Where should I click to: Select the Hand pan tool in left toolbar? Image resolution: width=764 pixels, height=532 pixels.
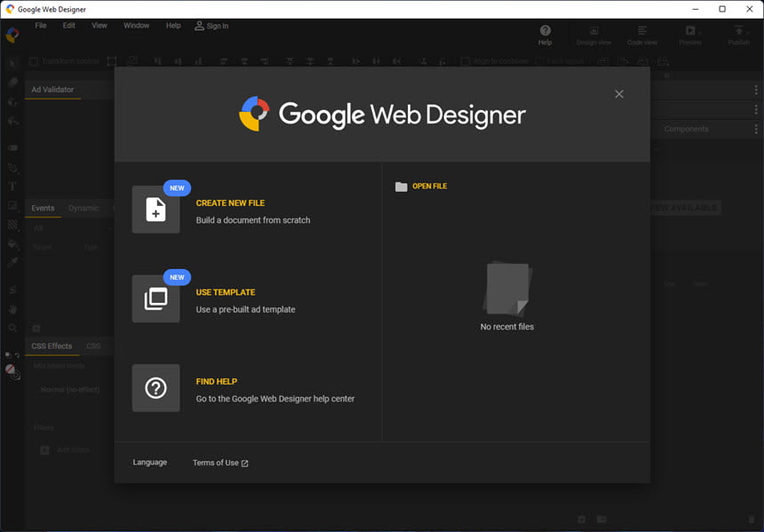point(12,309)
